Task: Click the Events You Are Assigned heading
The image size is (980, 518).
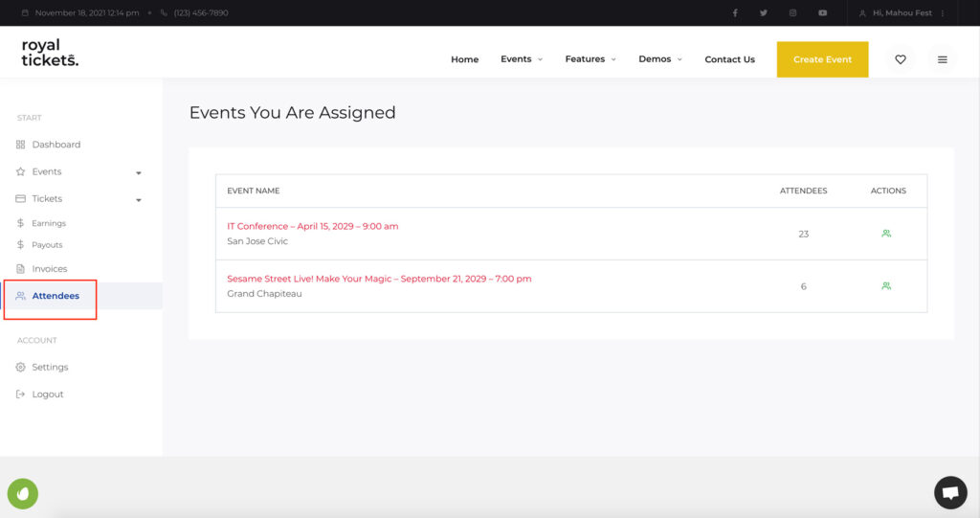Action: (292, 113)
